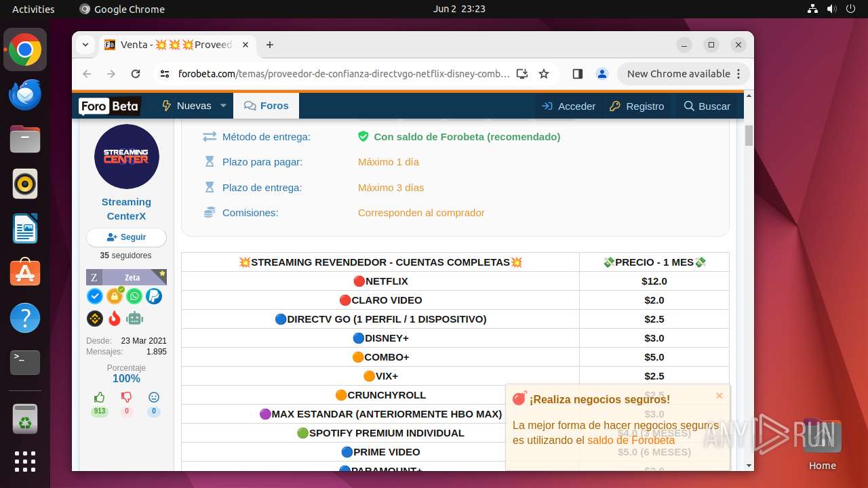
Task: Launch Rhythmbox from dock
Action: tap(25, 184)
